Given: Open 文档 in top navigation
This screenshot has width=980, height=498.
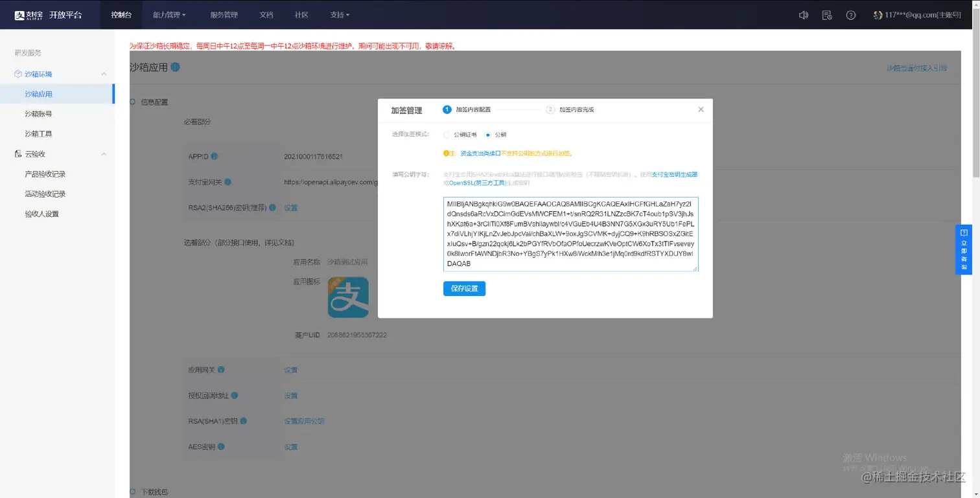Looking at the screenshot, I should click(x=266, y=15).
